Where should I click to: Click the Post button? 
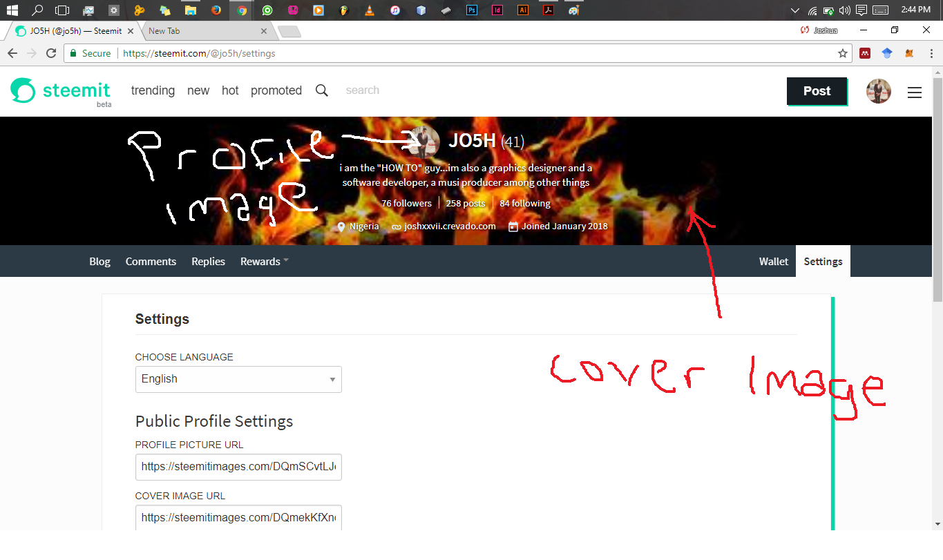817,91
